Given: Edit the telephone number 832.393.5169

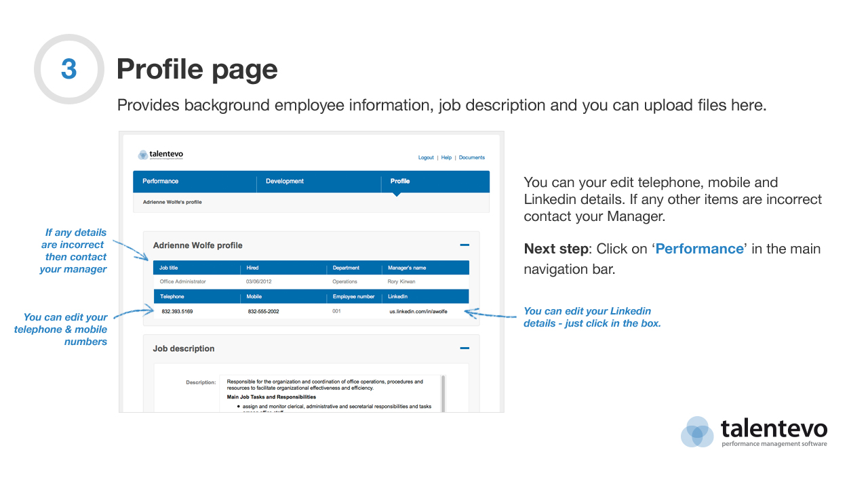Looking at the screenshot, I should [177, 311].
